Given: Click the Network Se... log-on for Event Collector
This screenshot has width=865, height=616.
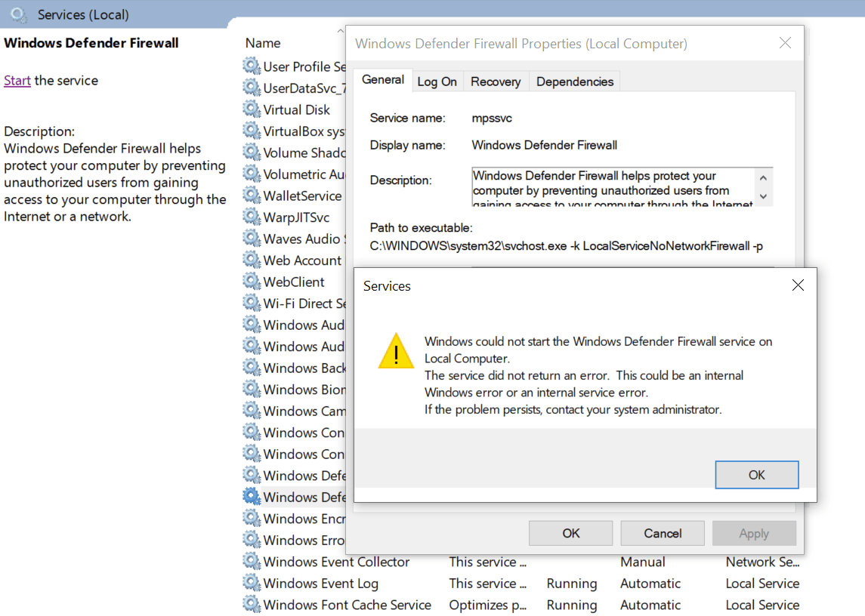Looking at the screenshot, I should click(762, 562).
